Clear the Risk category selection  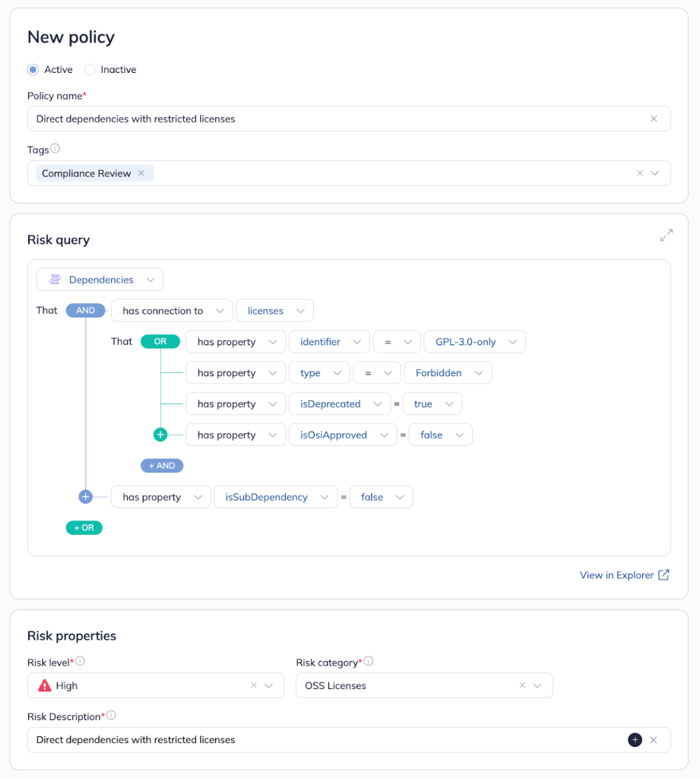522,685
